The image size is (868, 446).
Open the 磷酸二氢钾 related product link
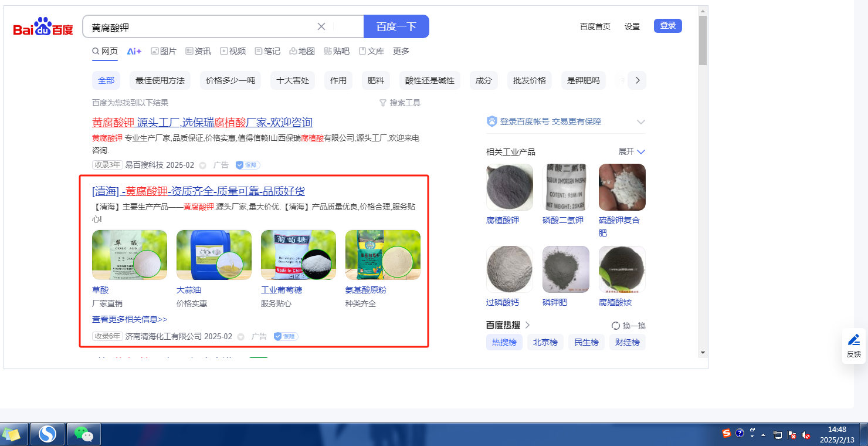[563, 220]
